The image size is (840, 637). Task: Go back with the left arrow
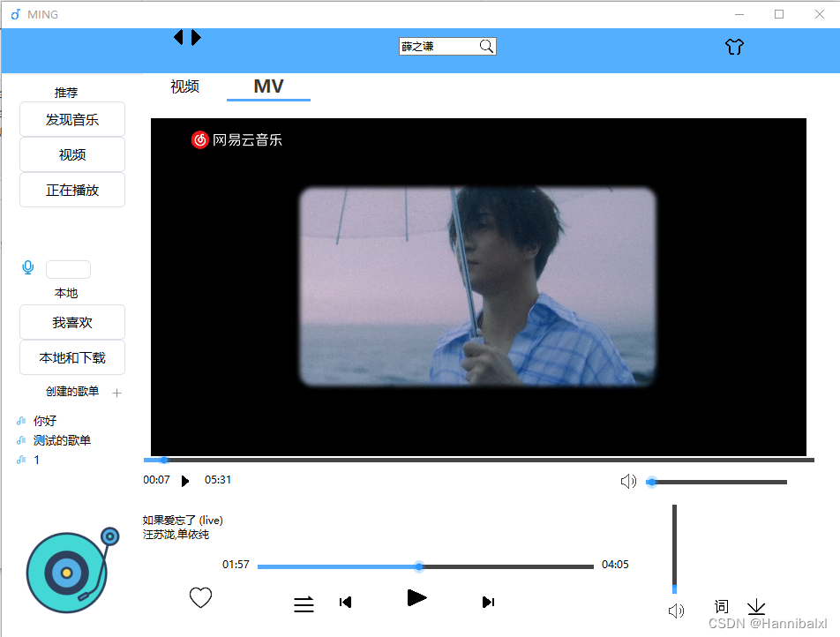178,38
